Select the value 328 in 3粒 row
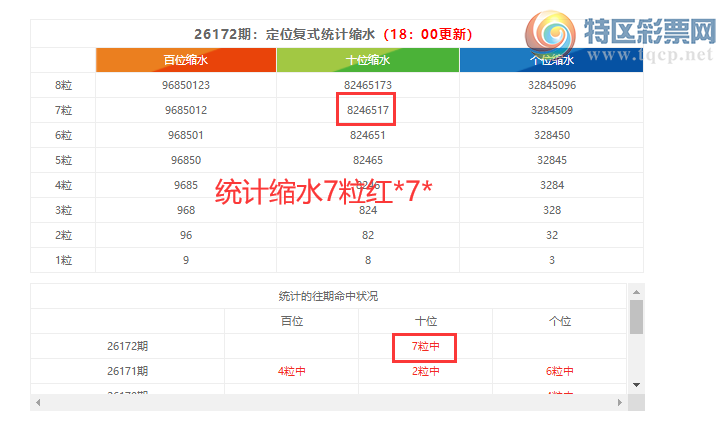726x424 pixels. [552, 210]
